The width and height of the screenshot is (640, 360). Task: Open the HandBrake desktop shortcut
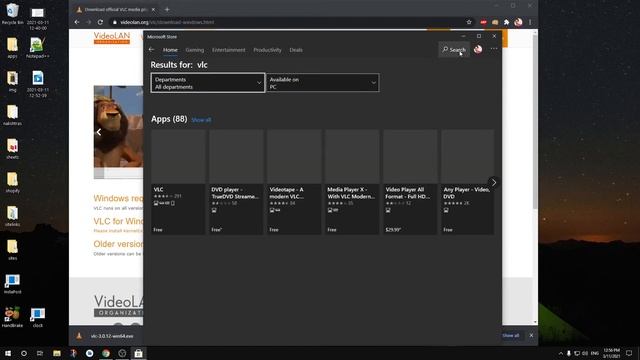point(12,317)
